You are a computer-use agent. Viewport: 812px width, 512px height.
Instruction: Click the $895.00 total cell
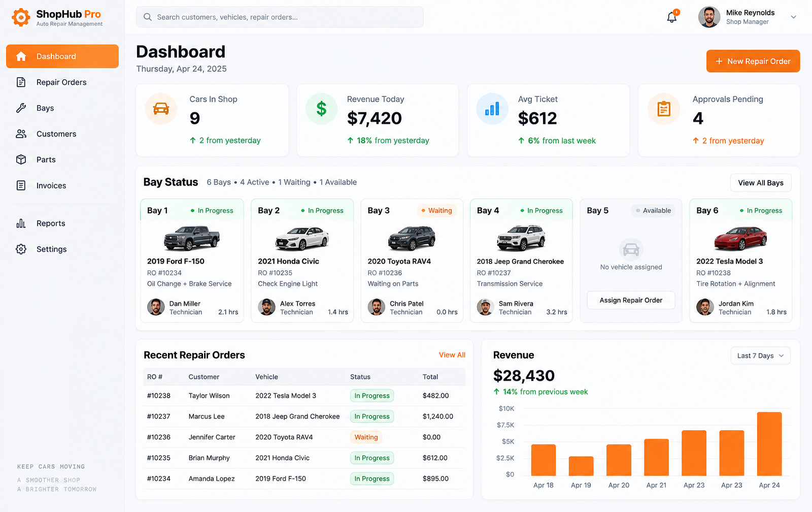[x=435, y=478]
